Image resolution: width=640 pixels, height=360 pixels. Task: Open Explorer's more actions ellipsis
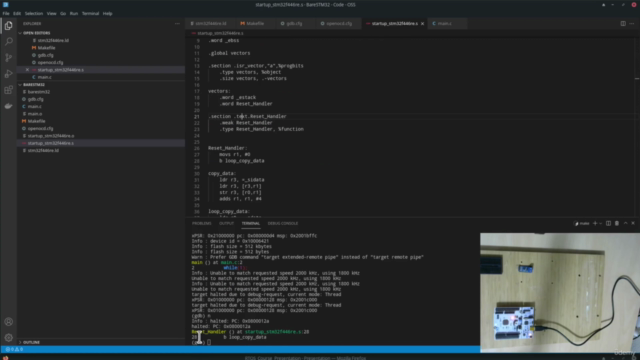(x=177, y=24)
